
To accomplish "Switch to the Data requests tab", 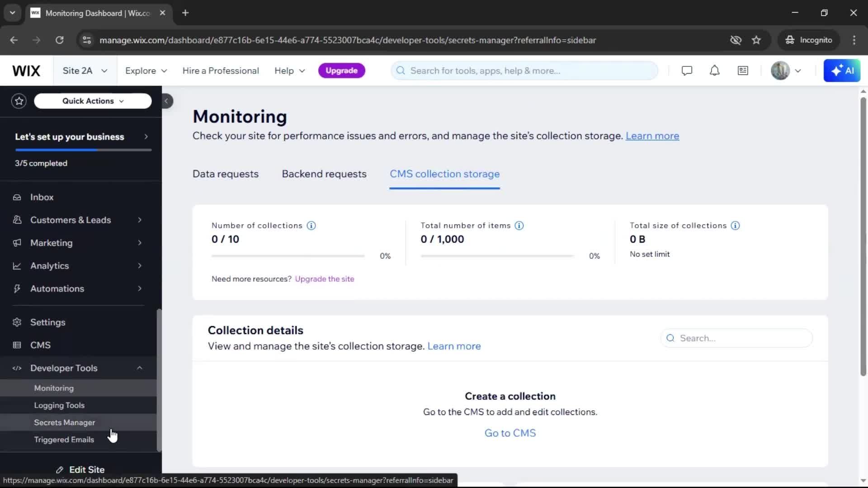I will [x=226, y=174].
